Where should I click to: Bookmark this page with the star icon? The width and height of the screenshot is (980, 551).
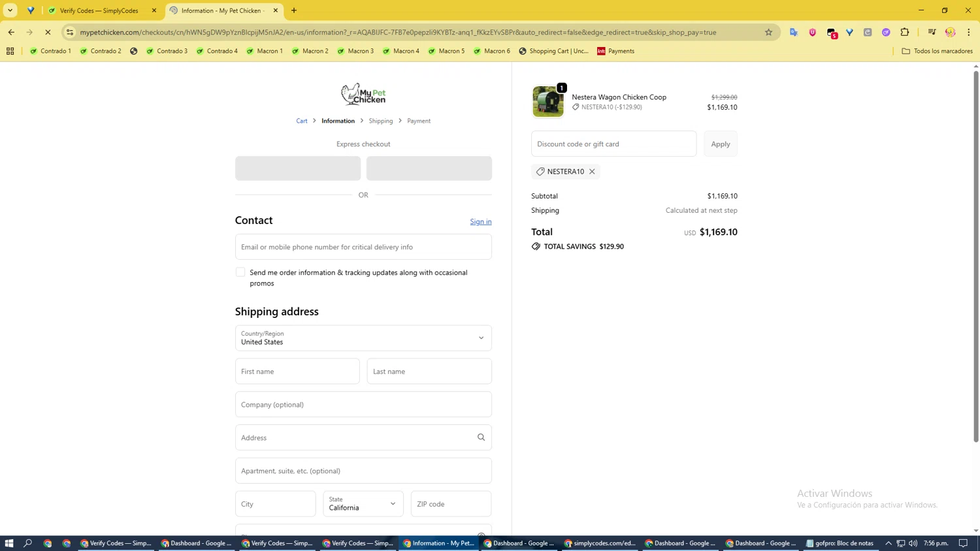(768, 32)
